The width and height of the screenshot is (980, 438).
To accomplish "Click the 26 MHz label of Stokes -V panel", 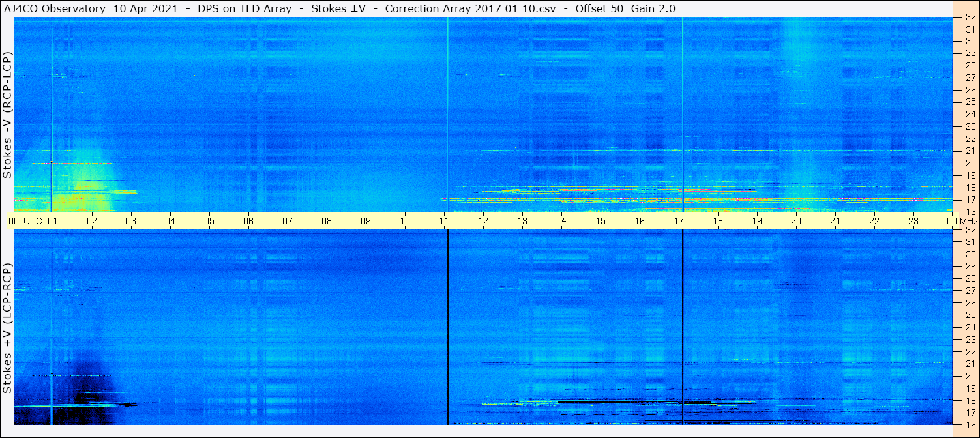I will coord(970,90).
